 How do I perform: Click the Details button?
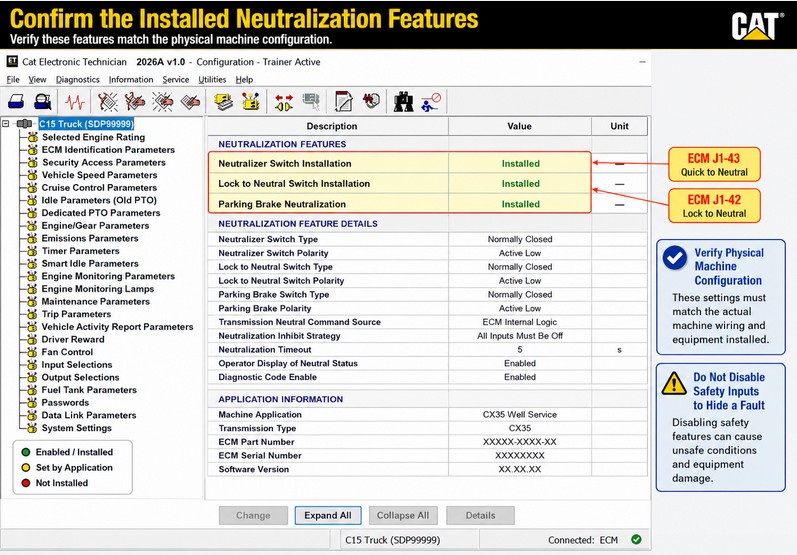tap(480, 515)
